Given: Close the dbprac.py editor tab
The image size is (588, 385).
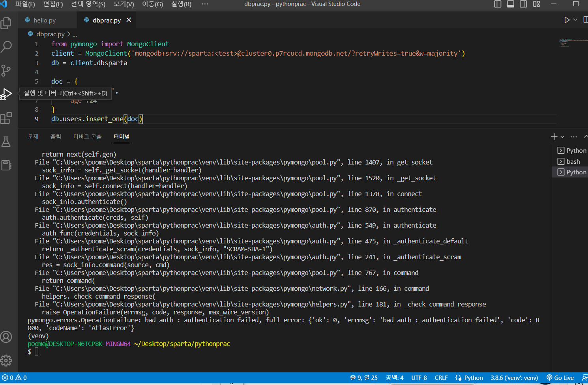Looking at the screenshot, I should [x=129, y=20].
